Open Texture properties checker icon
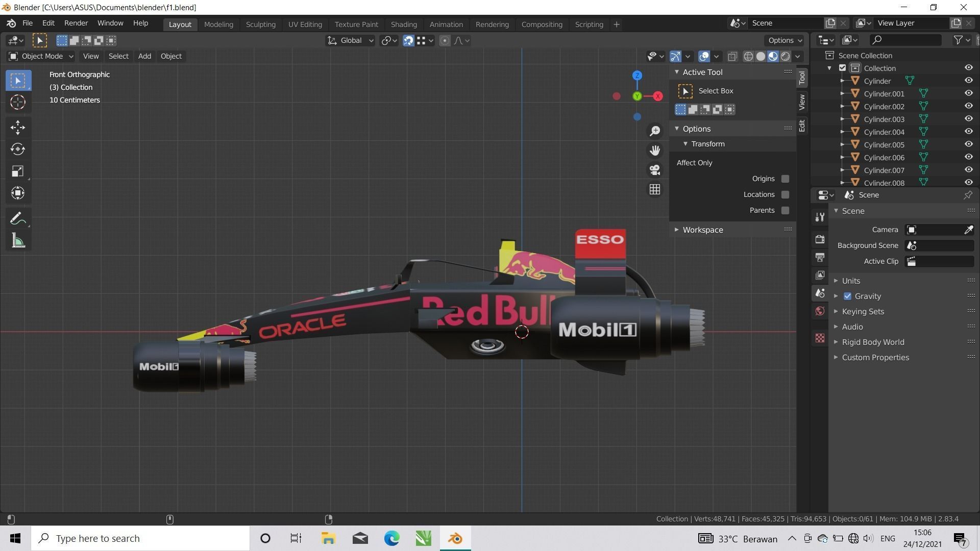The width and height of the screenshot is (980, 551). [x=820, y=338]
